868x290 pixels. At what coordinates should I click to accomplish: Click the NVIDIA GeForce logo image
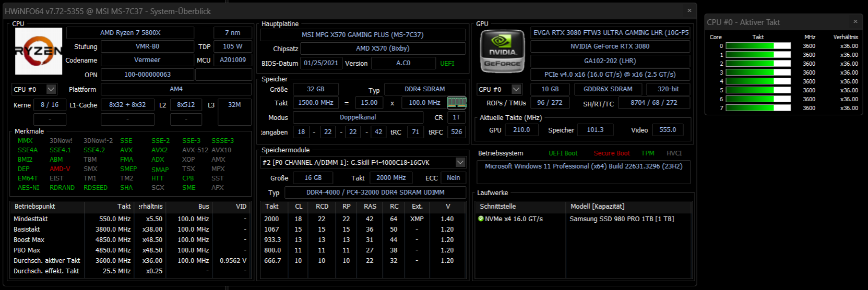coord(502,51)
